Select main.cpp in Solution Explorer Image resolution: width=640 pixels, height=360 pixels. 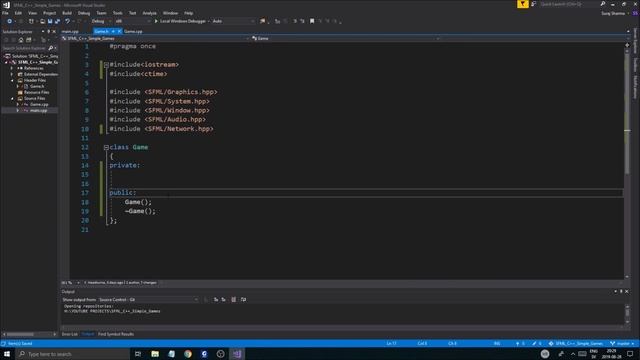(x=38, y=111)
